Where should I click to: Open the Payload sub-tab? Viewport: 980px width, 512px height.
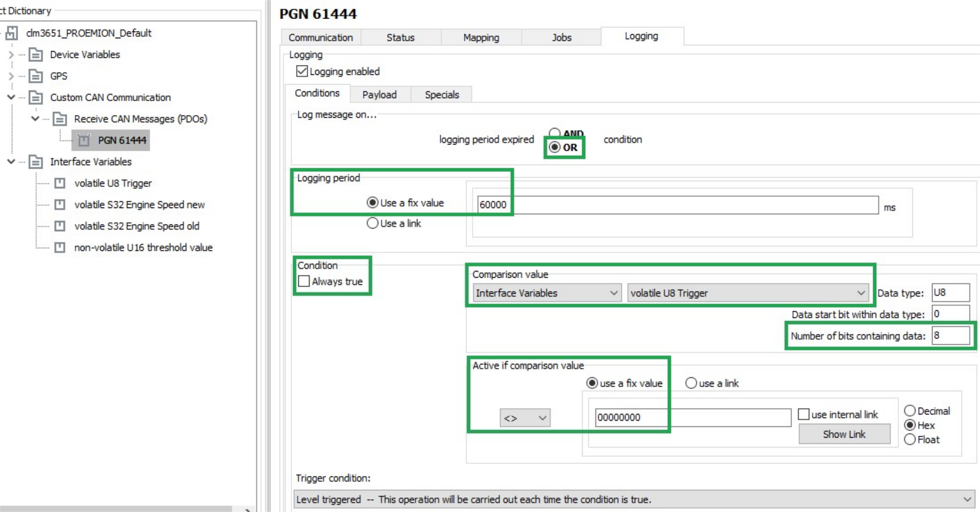[379, 95]
